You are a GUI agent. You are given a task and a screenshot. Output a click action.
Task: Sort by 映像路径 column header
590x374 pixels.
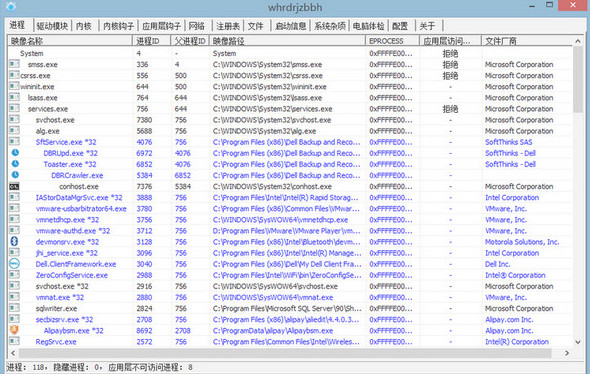[x=287, y=41]
